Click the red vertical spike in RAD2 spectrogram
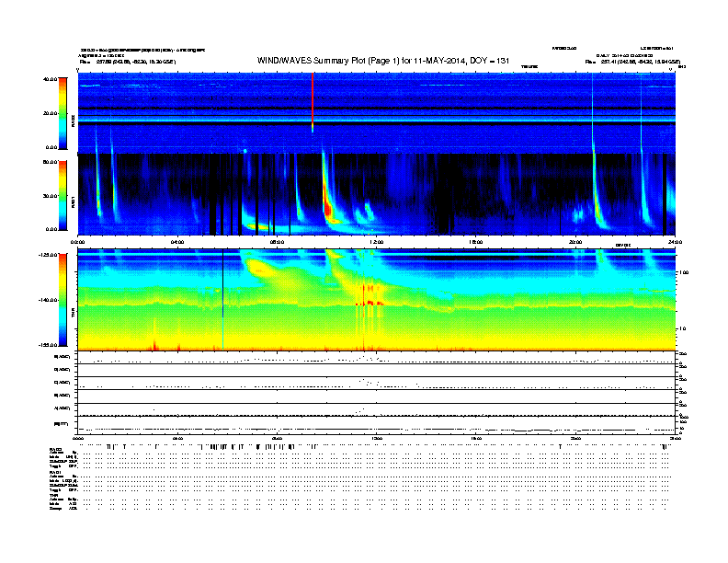The width and height of the screenshot is (728, 563). coord(313,101)
